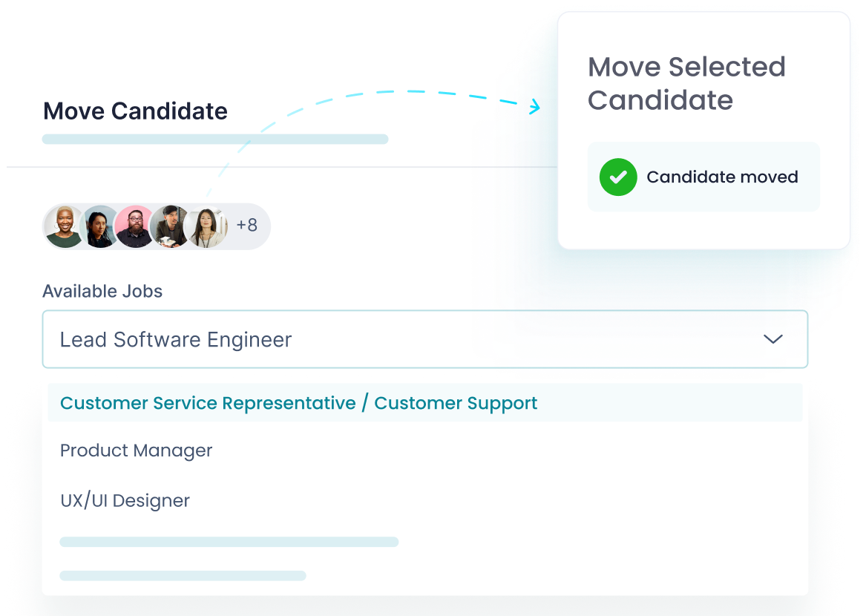Select fifth avatar woman with lanyard
Viewport: 866px width, 616px height.
click(206, 226)
